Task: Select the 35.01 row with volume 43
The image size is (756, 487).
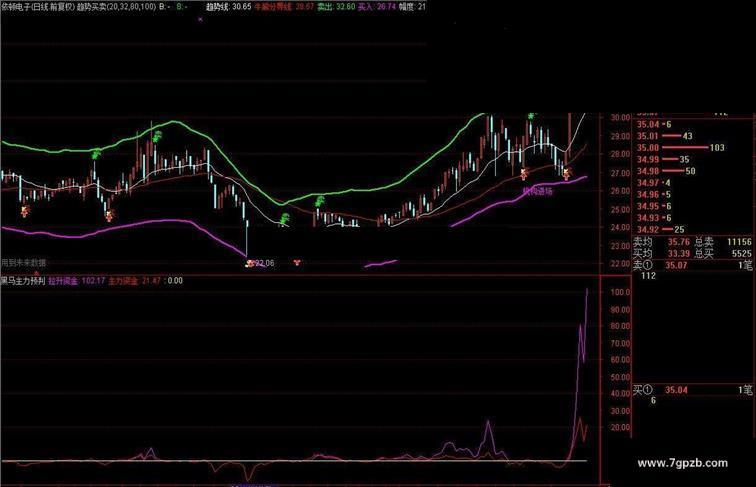Action: click(665, 136)
